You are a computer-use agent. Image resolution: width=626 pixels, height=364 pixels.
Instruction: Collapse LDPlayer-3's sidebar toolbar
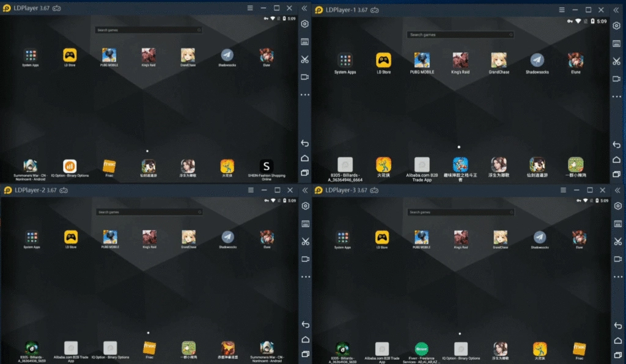pyautogui.click(x=617, y=190)
